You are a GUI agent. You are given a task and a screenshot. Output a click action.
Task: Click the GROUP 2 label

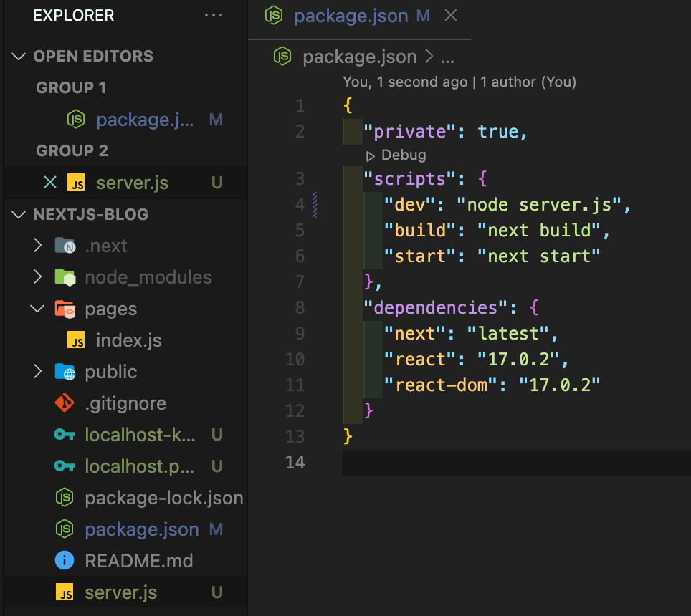pyautogui.click(x=72, y=150)
